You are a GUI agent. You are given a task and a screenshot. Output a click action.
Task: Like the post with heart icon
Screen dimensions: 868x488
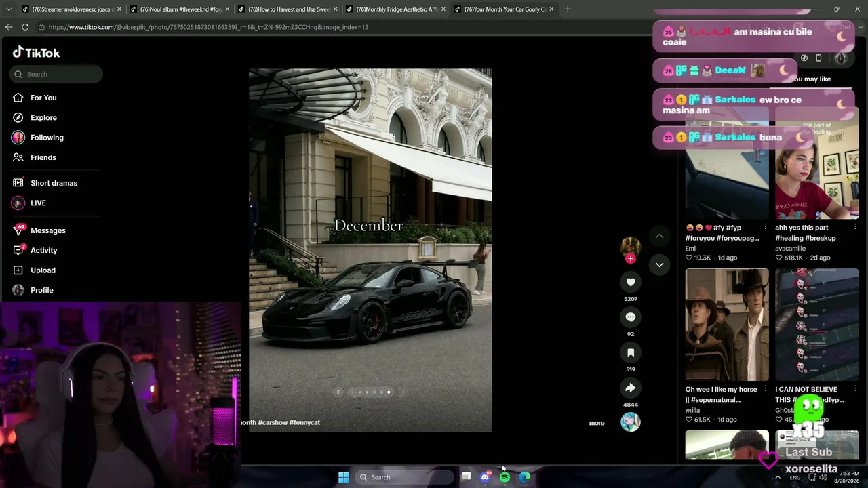[x=631, y=282]
